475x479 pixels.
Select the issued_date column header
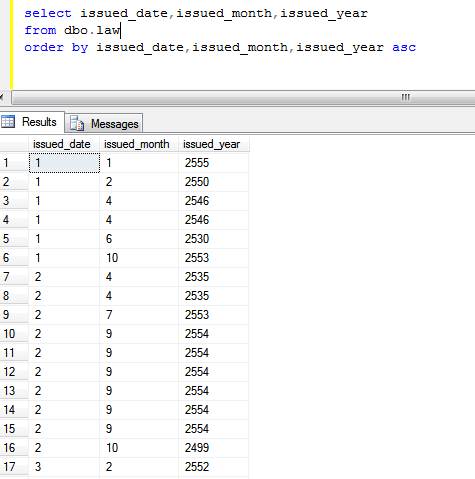pos(64,144)
